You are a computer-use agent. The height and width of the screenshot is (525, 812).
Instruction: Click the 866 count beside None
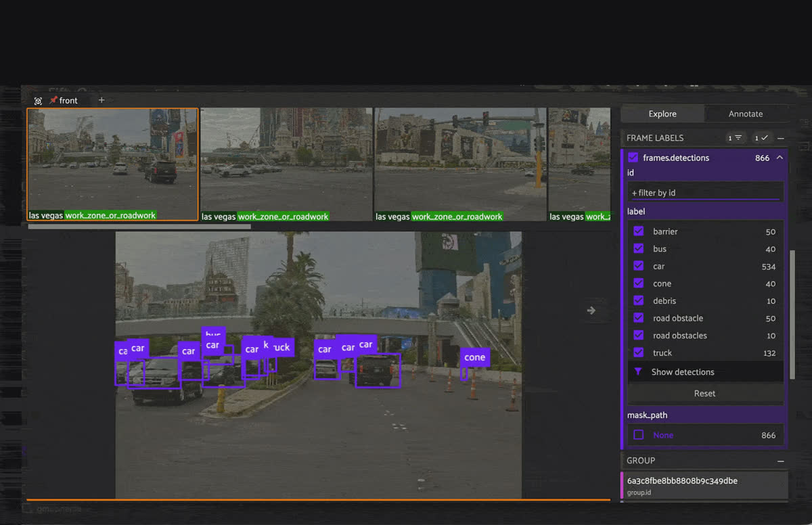[769, 435]
